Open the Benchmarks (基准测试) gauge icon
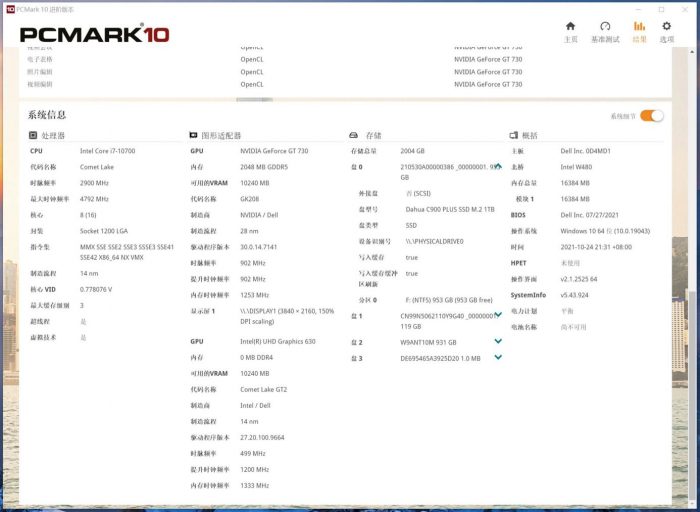700x512 pixels. 605,27
